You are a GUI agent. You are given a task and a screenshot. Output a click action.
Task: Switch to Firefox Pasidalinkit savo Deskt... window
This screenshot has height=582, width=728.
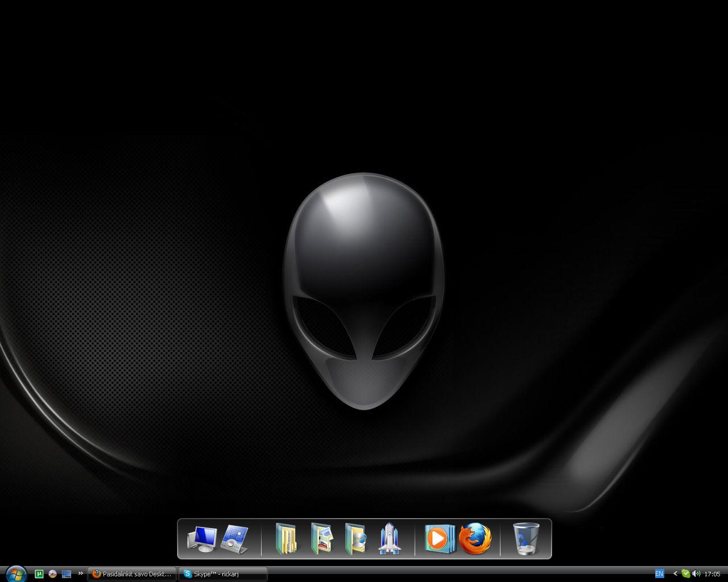tap(132, 574)
